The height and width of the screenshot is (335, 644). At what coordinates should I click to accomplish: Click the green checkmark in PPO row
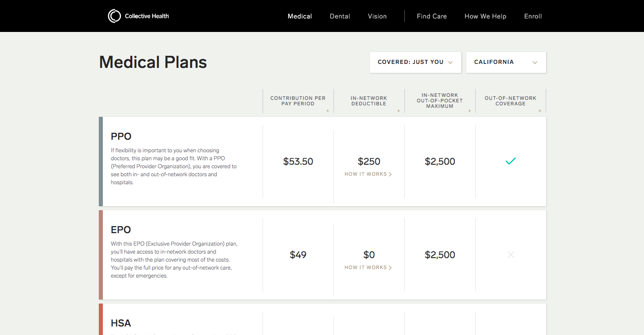pyautogui.click(x=510, y=161)
